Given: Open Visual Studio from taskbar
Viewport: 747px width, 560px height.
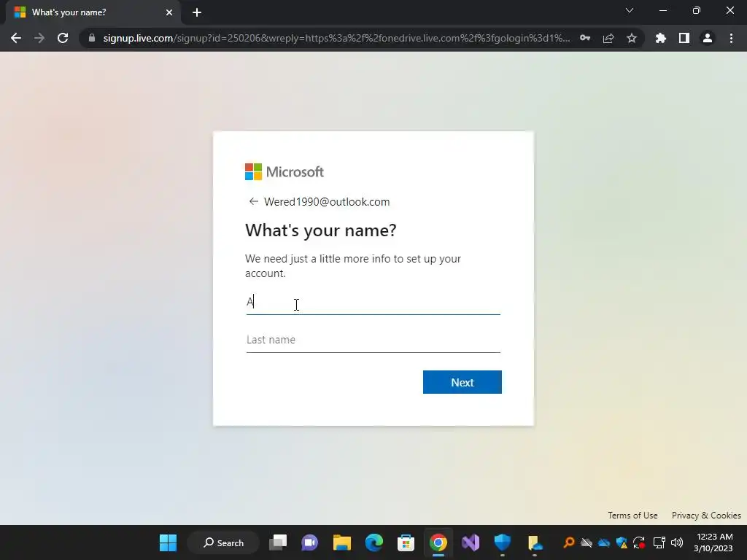Looking at the screenshot, I should point(471,542).
